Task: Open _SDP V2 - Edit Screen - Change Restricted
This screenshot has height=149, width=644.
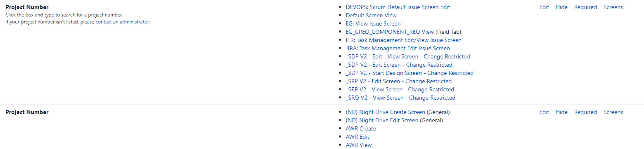Action: coord(399,65)
